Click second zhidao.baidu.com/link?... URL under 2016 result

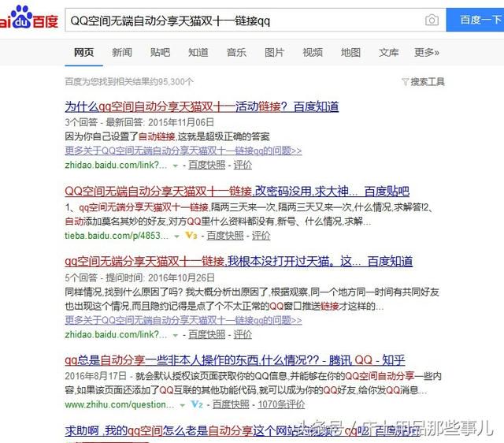point(116,334)
